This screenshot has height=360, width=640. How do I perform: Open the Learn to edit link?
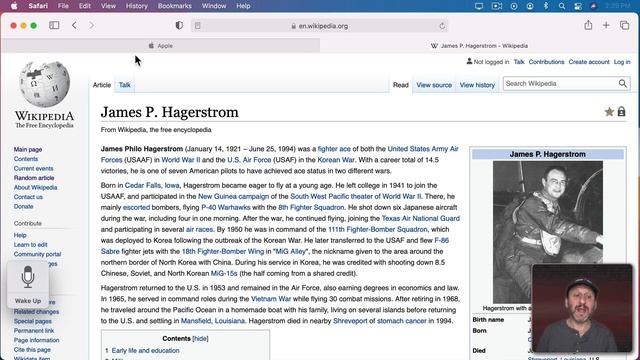30,244
